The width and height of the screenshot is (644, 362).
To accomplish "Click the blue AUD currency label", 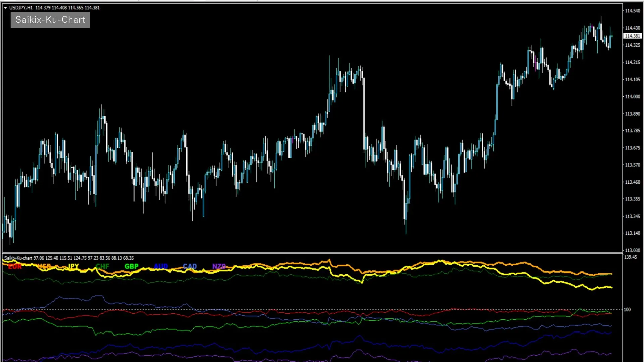I will (x=161, y=267).
